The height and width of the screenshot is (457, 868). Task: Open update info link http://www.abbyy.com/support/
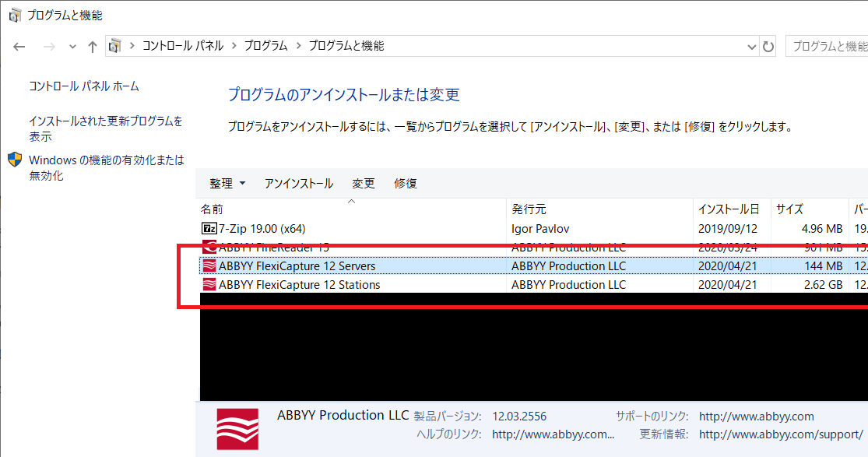click(781, 434)
